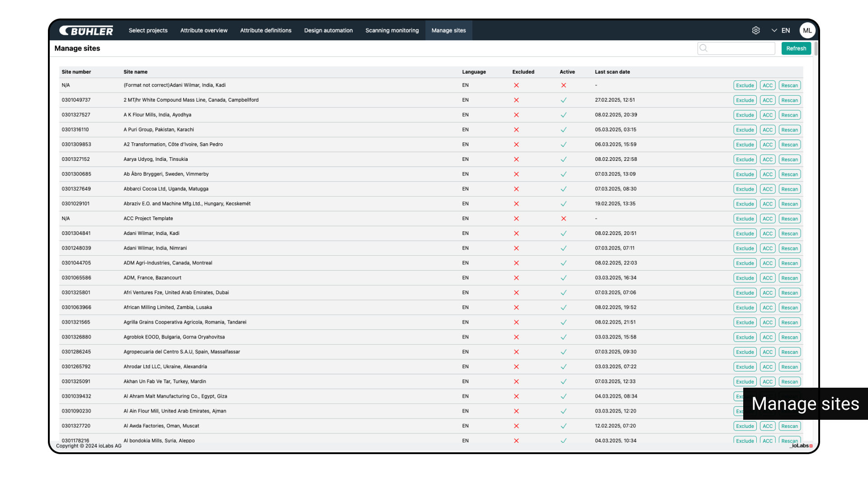Open ACC for A Puri Group, Karachi

tap(768, 130)
